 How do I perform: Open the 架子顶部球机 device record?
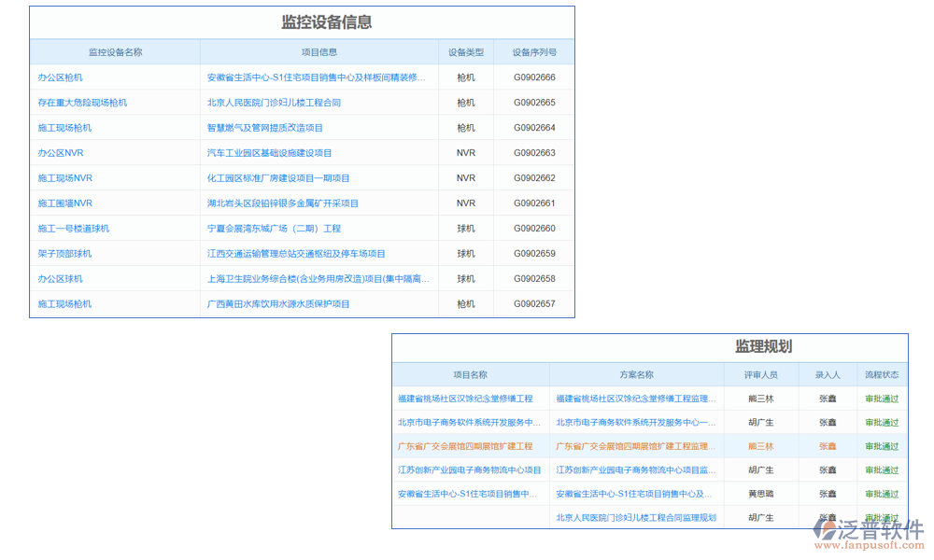(x=64, y=253)
